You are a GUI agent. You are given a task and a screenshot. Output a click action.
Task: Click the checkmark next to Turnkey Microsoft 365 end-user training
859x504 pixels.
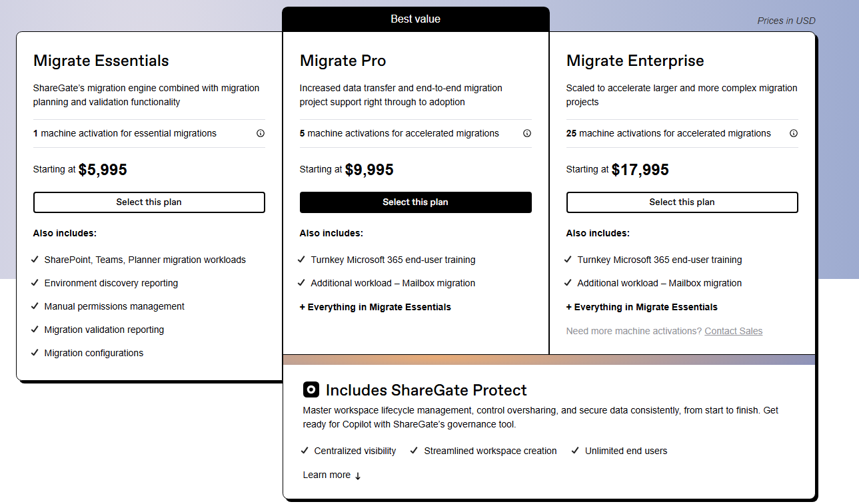coord(301,260)
